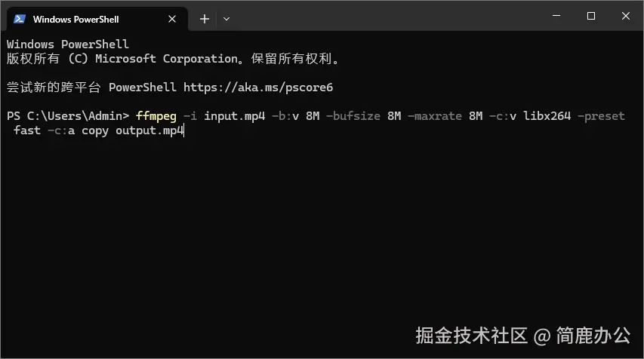Click the Microsoft Corporation copyright line
The width and height of the screenshot is (644, 359).
pyautogui.click(x=174, y=59)
